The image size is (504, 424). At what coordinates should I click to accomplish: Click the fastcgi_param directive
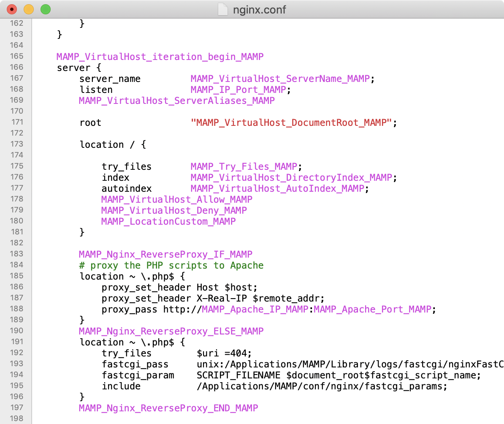tap(138, 375)
